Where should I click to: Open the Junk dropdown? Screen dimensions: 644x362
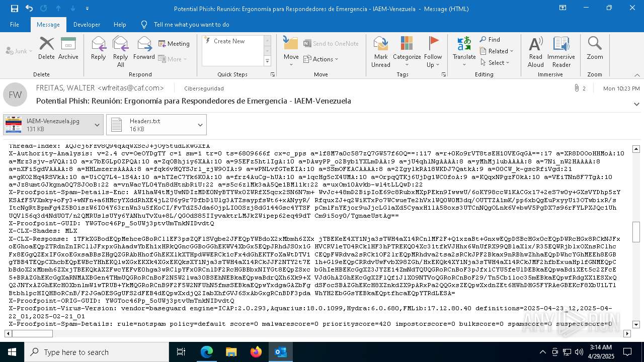[19, 51]
